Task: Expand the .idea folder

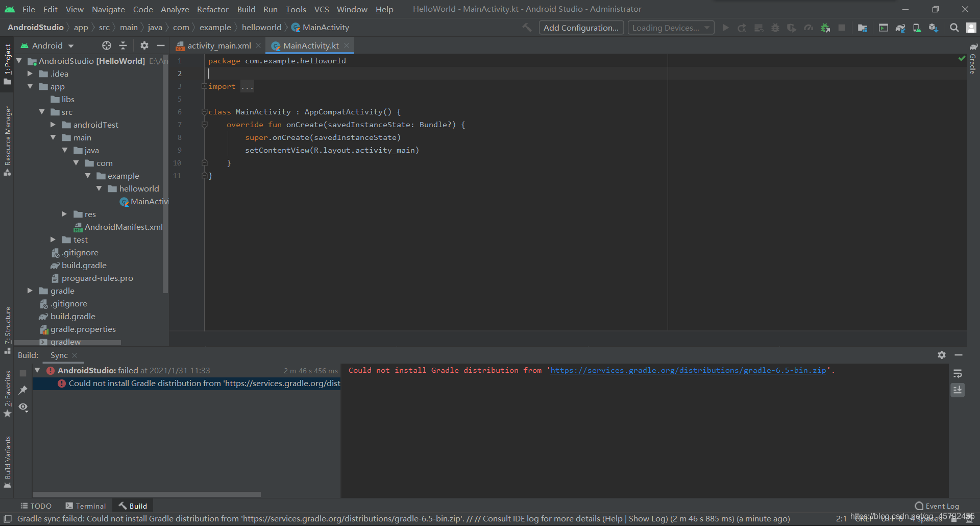Action: tap(30, 74)
